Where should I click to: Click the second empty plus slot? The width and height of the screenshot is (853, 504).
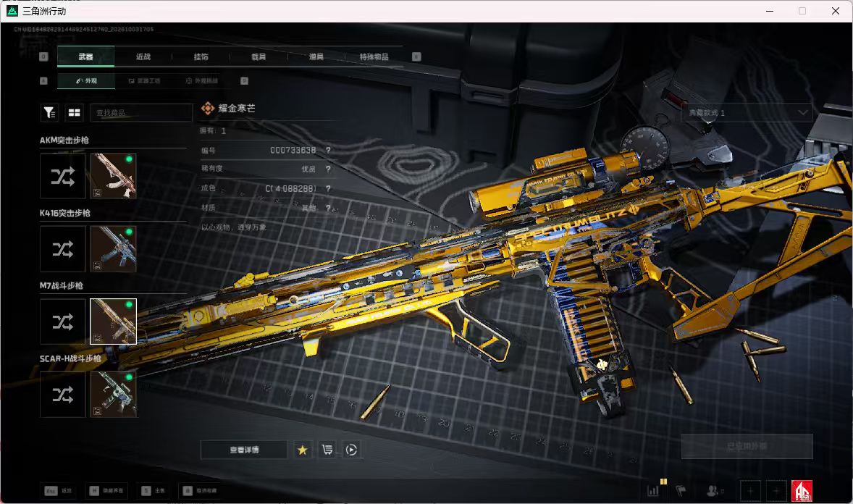(x=776, y=491)
